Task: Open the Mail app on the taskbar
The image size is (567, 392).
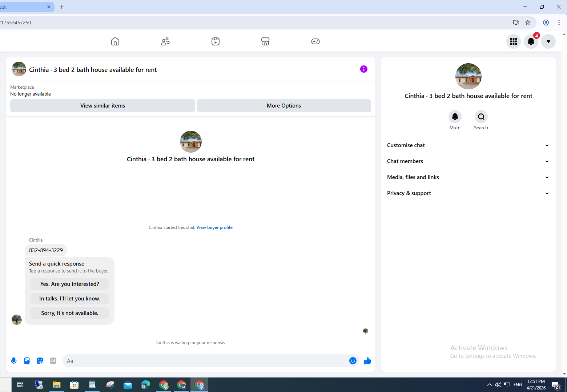Action: click(128, 385)
